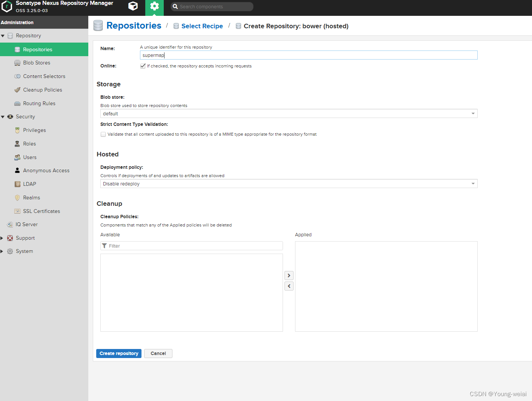Expand the System tree section

coord(2,251)
